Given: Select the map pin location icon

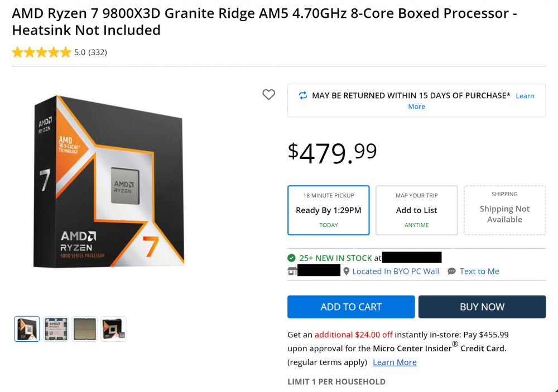Looking at the screenshot, I should [x=346, y=271].
